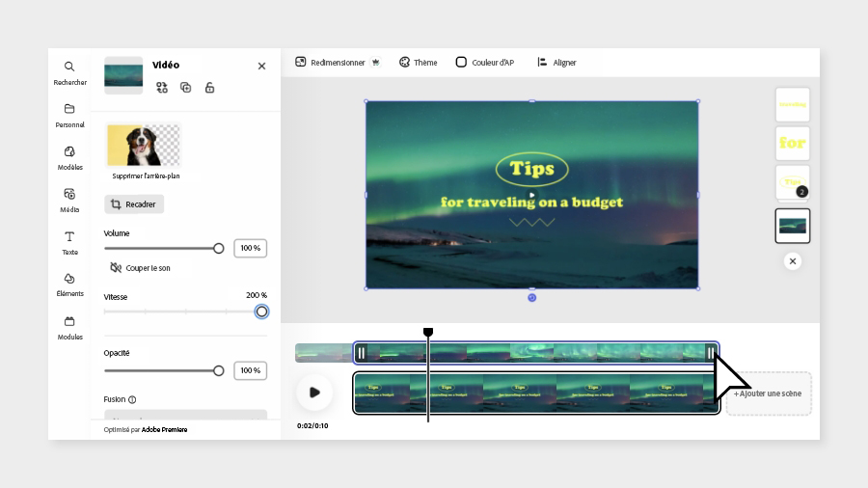This screenshot has height=488, width=868.
Task: Click the zigzag decoration under the subtitle
Action: 532,223
